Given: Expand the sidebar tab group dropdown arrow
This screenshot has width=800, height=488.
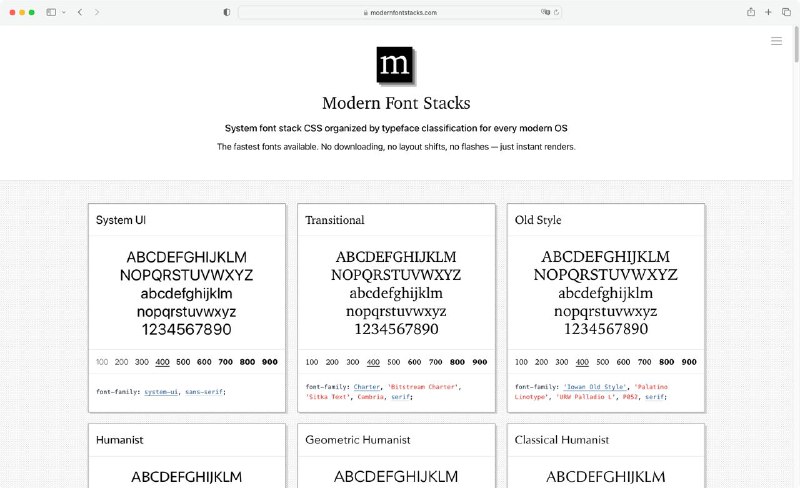Looking at the screenshot, I should coord(64,12).
